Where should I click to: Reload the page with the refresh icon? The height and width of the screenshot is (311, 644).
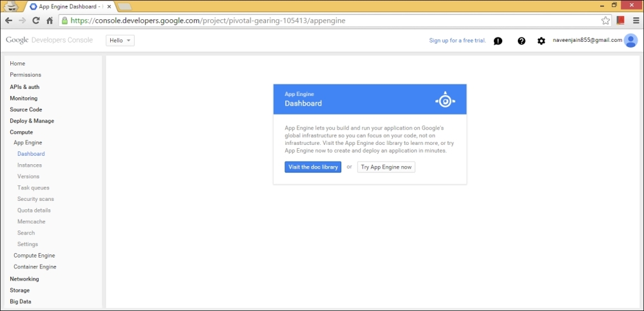coord(35,21)
